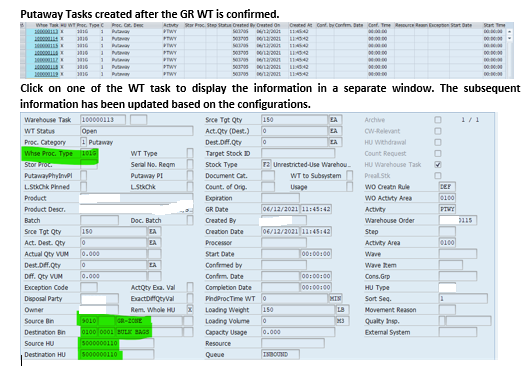Viewport: 526px width, 366px height.
Task: Toggle the Preall.Stk checkbox
Action: [438, 176]
